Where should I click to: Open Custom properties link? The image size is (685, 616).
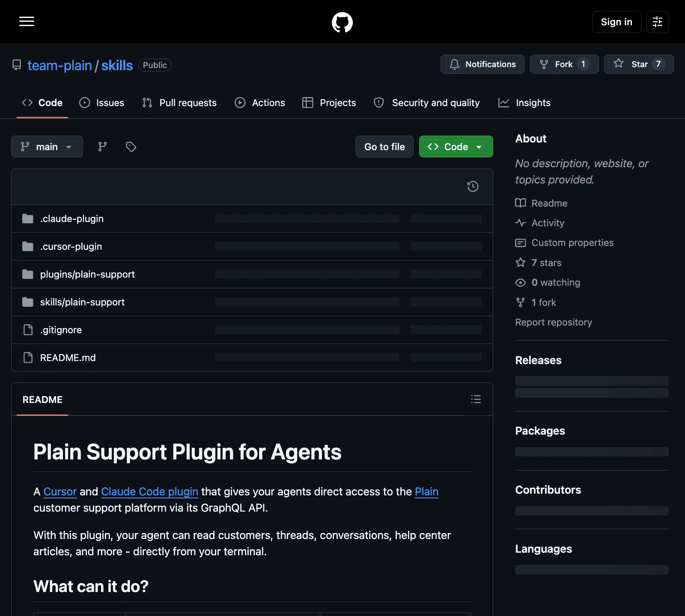[x=564, y=243]
